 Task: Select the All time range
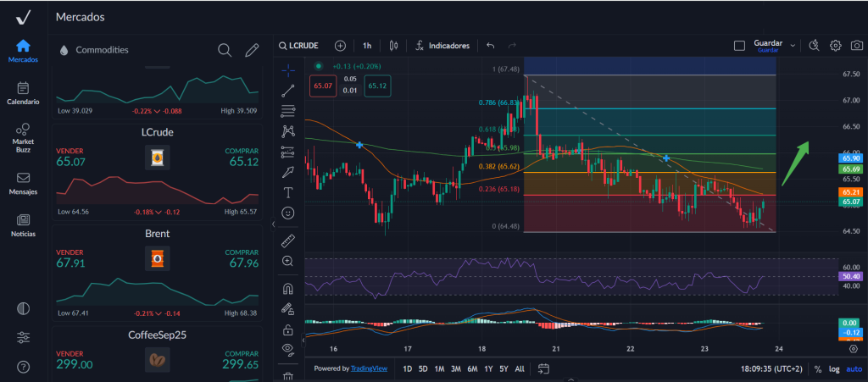coord(520,368)
